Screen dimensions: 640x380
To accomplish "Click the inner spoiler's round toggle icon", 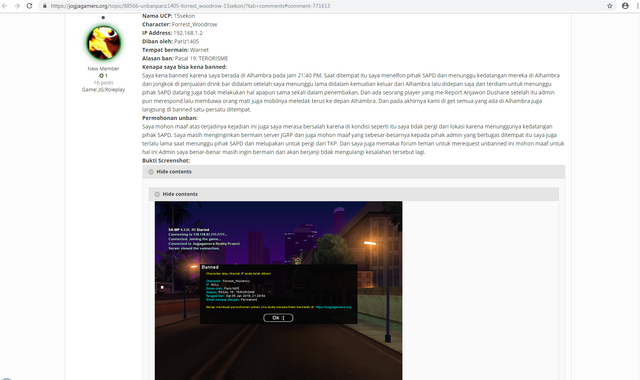I will (157, 194).
